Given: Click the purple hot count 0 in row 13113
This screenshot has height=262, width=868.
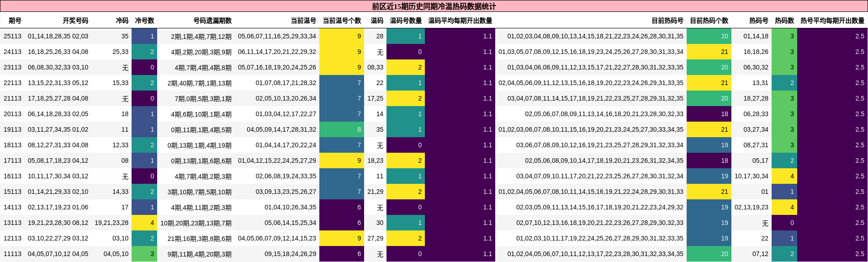Looking at the screenshot, I should (x=784, y=223).
